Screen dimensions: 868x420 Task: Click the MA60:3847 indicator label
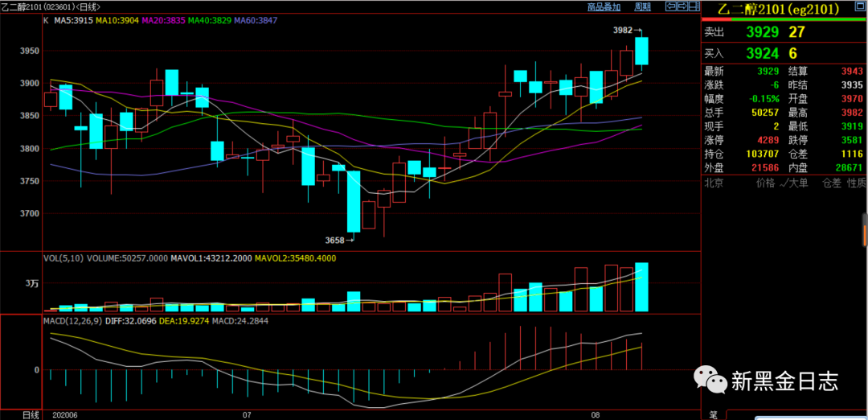256,20
